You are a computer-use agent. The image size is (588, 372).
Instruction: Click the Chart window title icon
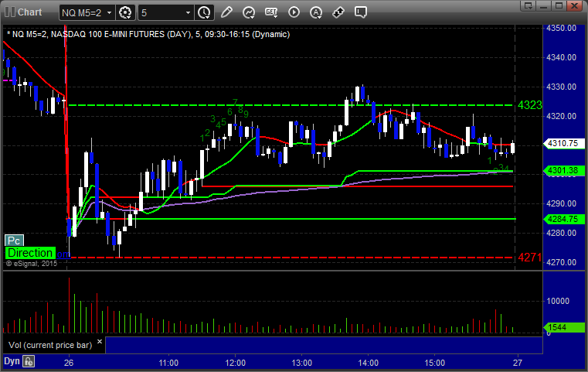[10, 12]
